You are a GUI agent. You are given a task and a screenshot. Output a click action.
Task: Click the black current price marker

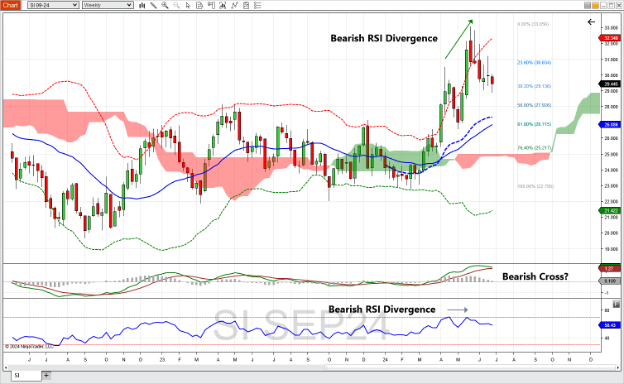tap(609, 84)
